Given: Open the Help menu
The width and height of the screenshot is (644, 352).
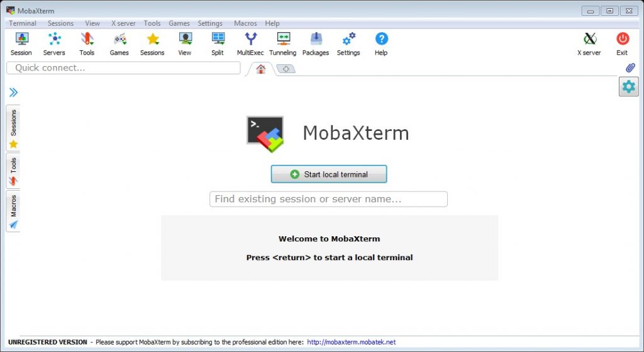Looking at the screenshot, I should tap(272, 23).
